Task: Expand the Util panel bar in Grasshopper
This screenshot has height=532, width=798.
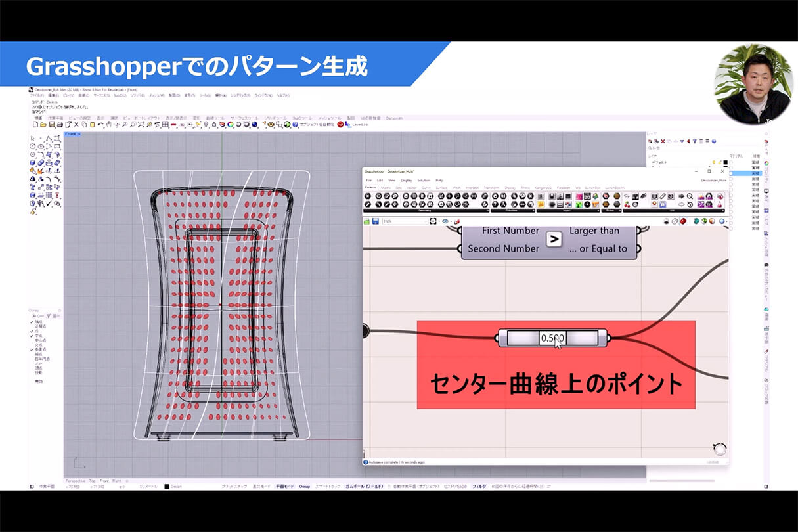Action: pos(674,210)
